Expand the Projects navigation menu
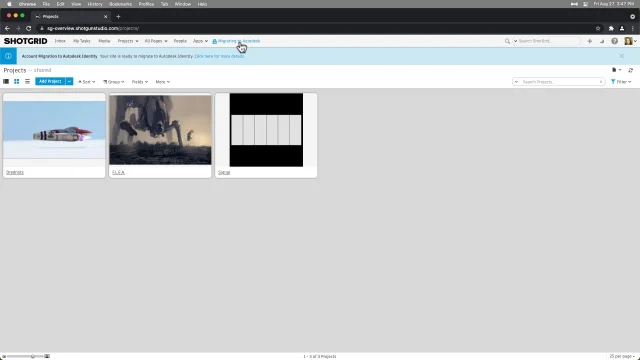The height and width of the screenshot is (360, 640). click(x=128, y=41)
